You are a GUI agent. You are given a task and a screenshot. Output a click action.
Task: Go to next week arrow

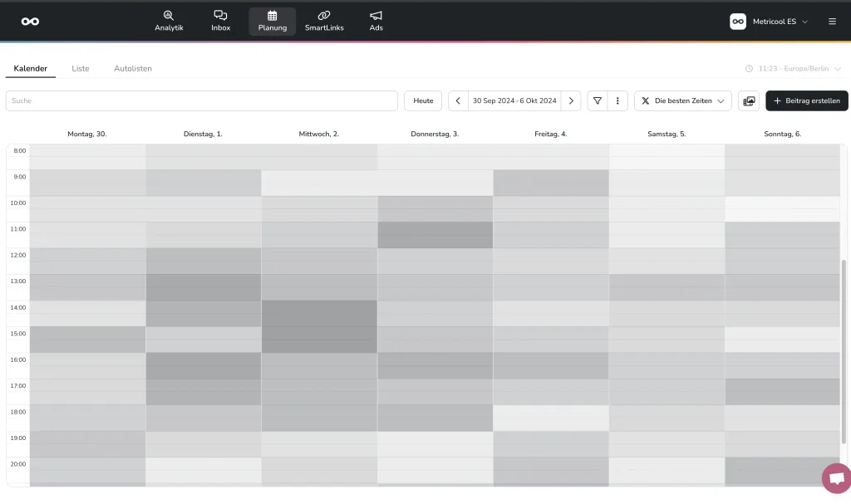(x=571, y=101)
